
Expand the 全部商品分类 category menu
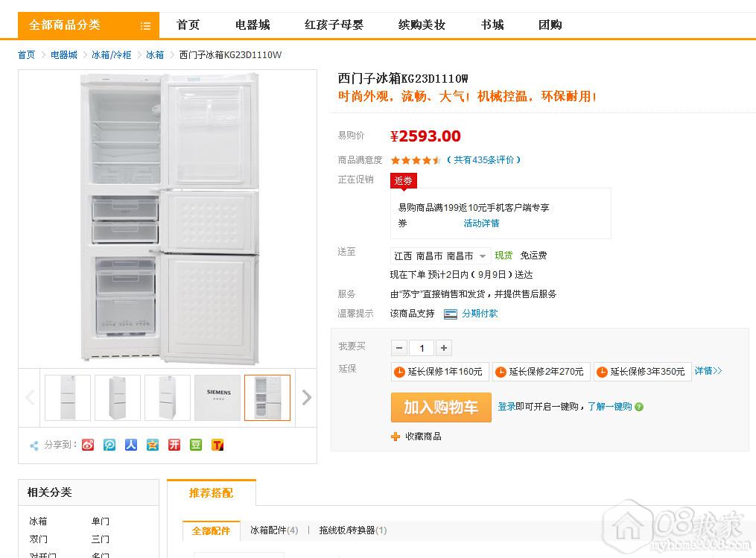click(x=89, y=25)
